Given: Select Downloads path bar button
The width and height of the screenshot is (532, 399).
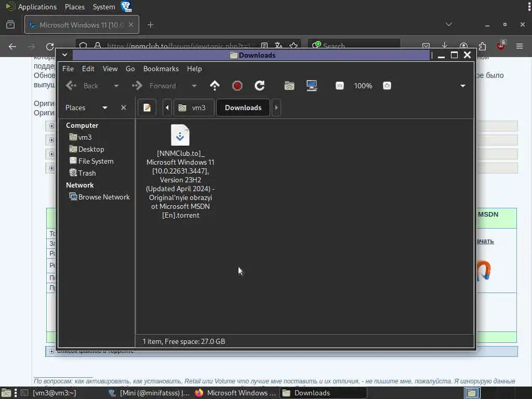Looking at the screenshot, I should (243, 108).
